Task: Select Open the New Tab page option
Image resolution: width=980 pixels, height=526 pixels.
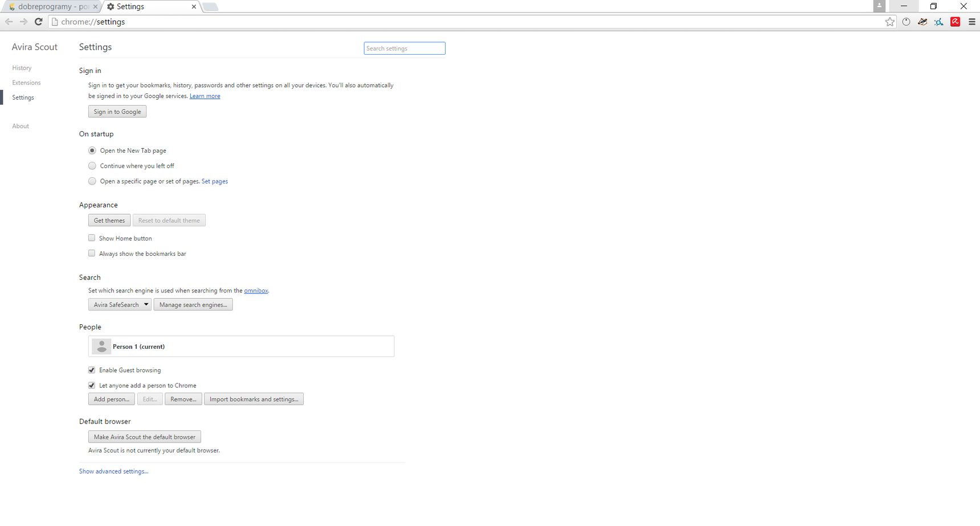Action: tap(92, 150)
